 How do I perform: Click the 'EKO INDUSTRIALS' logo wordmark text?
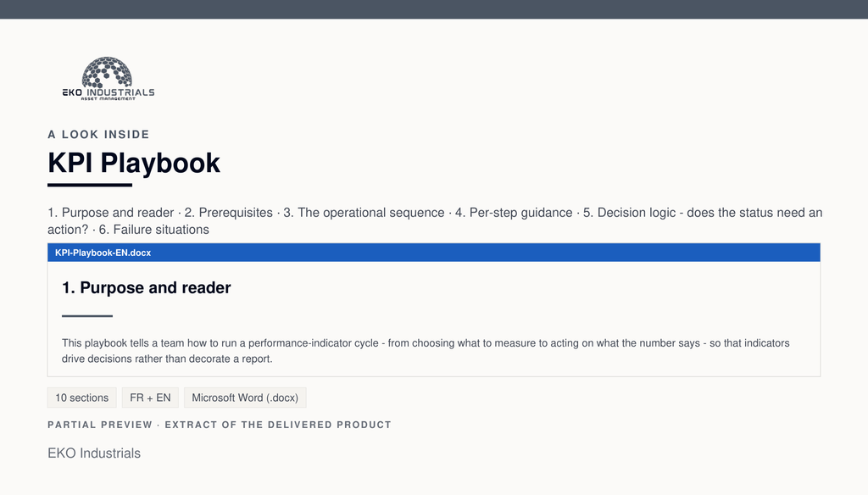click(108, 92)
